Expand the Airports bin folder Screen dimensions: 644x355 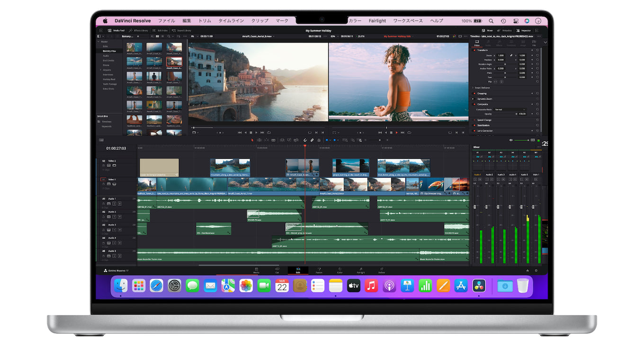coord(100,70)
